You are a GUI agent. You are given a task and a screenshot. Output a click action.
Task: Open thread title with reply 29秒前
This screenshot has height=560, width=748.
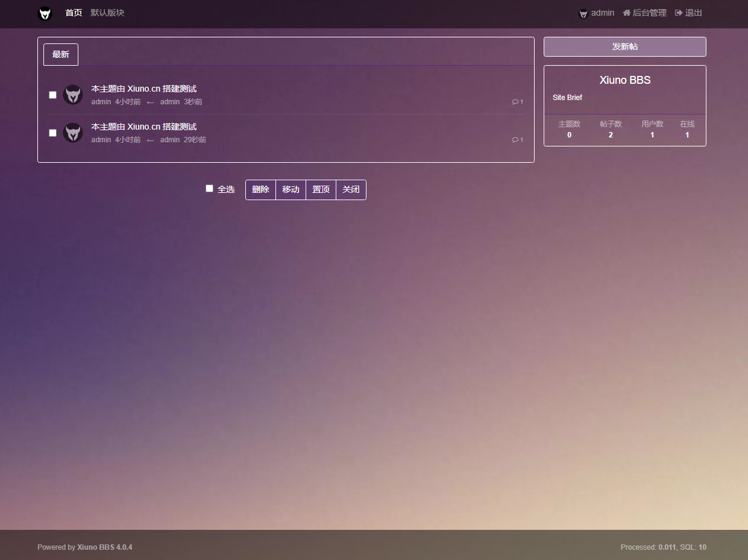coord(144,127)
